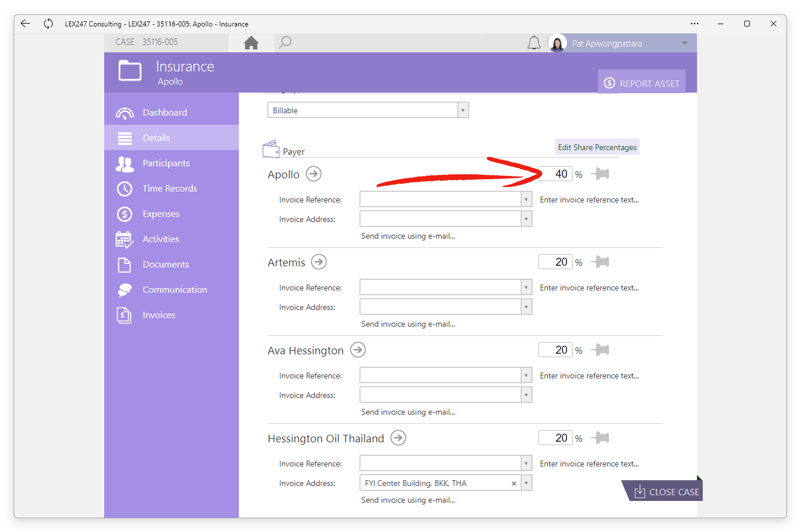This screenshot has width=800, height=532.
Task: Open the home screen icon
Action: coord(251,43)
